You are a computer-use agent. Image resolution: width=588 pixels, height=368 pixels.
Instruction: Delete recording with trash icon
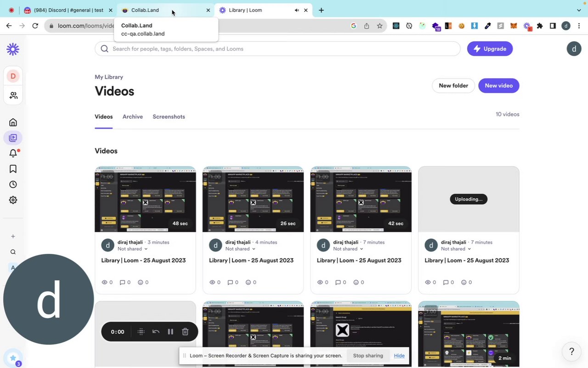point(185,332)
